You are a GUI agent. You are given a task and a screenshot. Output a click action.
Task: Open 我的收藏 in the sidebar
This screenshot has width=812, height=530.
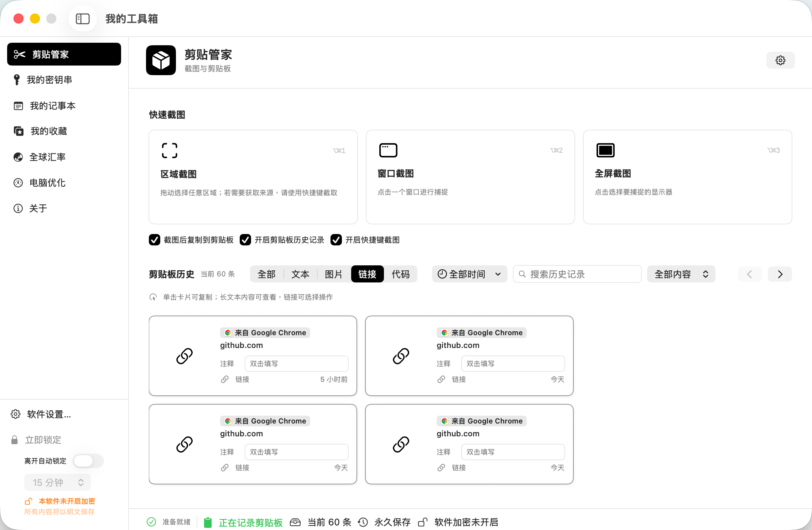64,131
